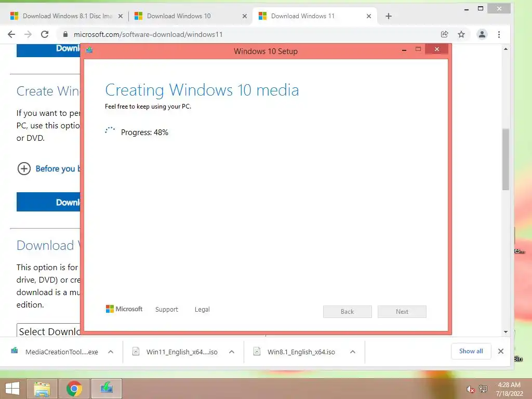Open the Support link in Setup

tap(167, 310)
